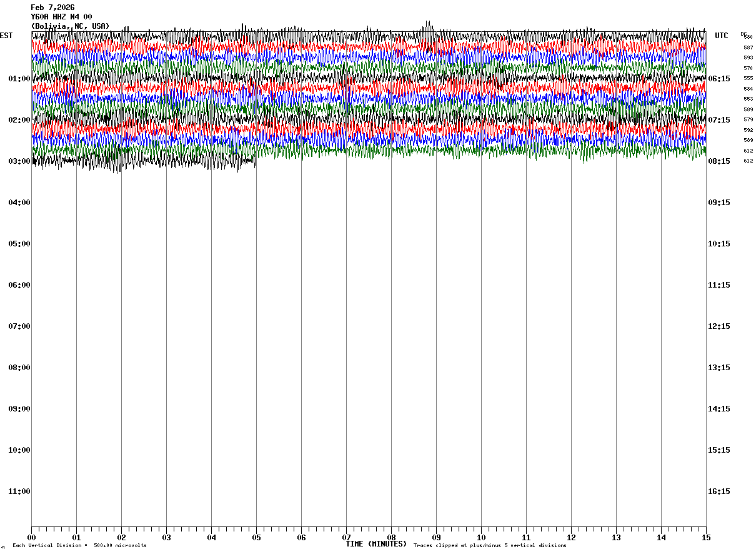Click the date label 'Feb 7,2026'

click(x=52, y=8)
